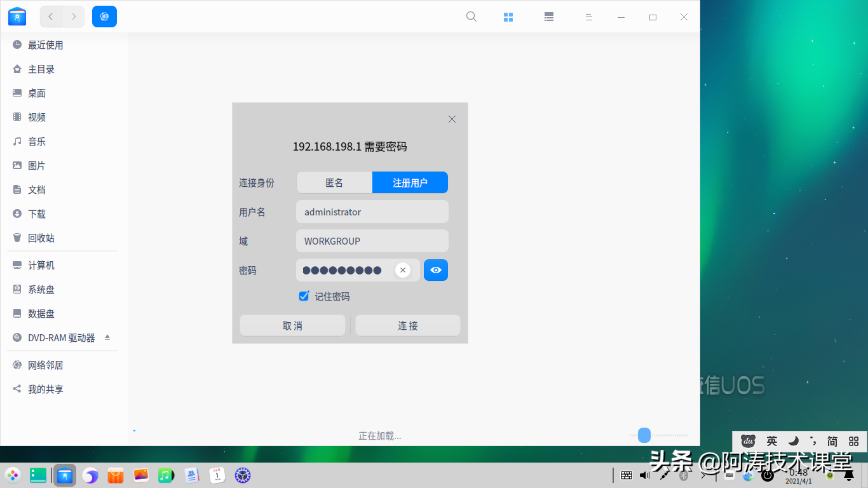Screen dimensions: 868x488
Task: Click Connect (连接) button
Action: coord(408,325)
